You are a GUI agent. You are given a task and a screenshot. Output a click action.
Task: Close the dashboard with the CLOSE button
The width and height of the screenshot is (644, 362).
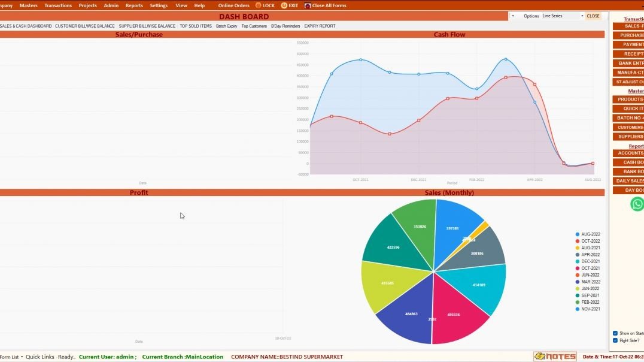pyautogui.click(x=593, y=16)
